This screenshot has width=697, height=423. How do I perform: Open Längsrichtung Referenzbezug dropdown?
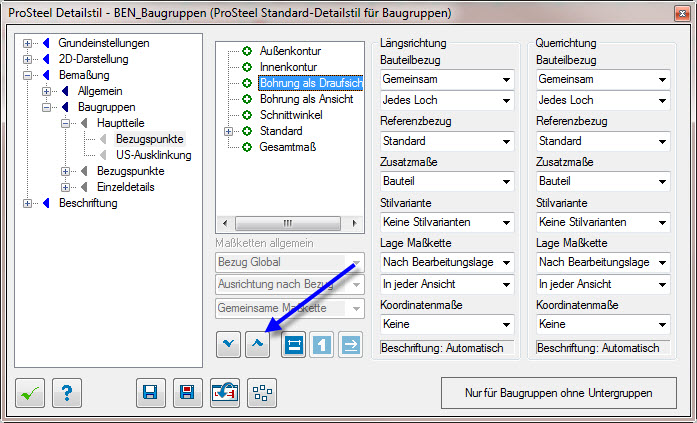[447, 141]
